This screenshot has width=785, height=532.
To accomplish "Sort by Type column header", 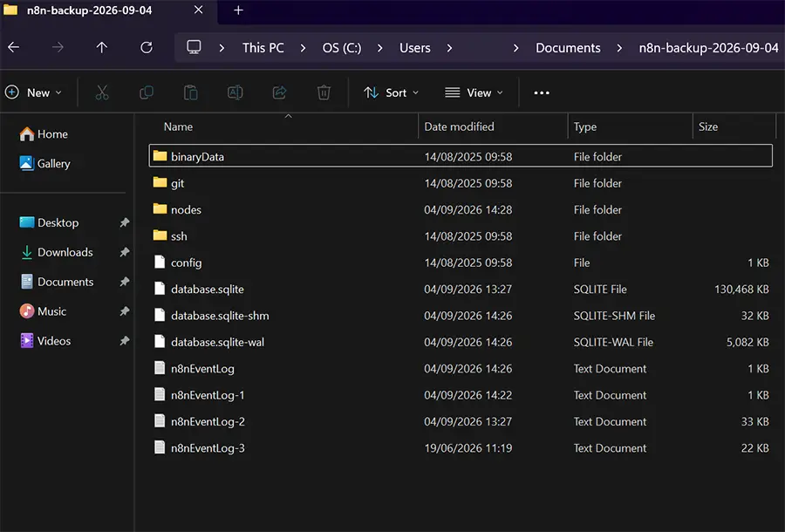I will coord(631,126).
